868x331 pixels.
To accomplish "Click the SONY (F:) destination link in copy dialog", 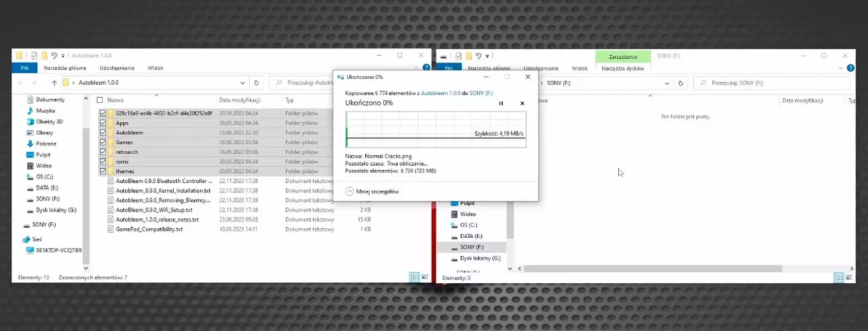I will 481,93.
